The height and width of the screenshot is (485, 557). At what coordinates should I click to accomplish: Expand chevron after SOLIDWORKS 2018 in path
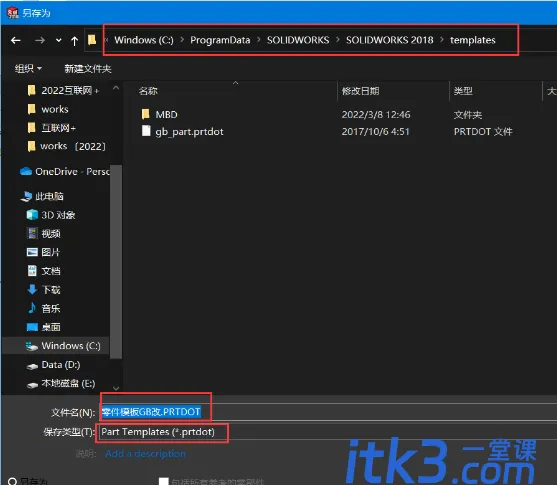pyautogui.click(x=442, y=40)
